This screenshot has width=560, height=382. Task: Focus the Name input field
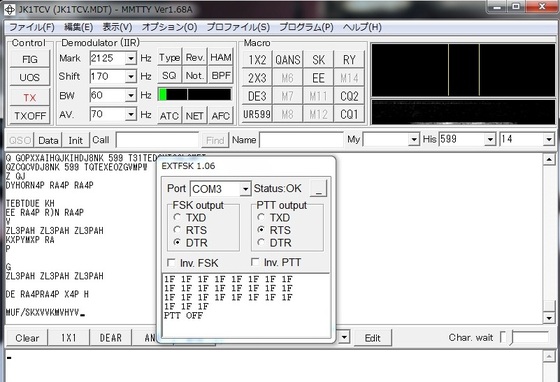coord(301,140)
